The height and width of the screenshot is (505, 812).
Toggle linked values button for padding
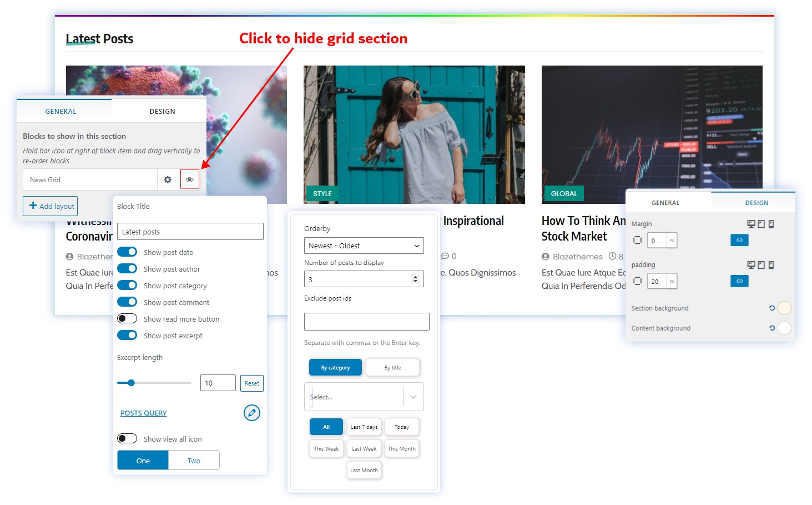coord(739,281)
